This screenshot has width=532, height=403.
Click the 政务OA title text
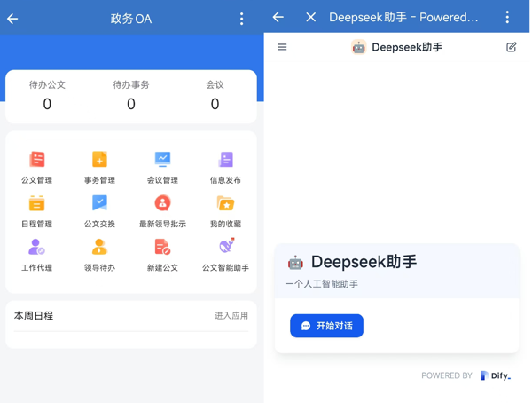tap(131, 19)
